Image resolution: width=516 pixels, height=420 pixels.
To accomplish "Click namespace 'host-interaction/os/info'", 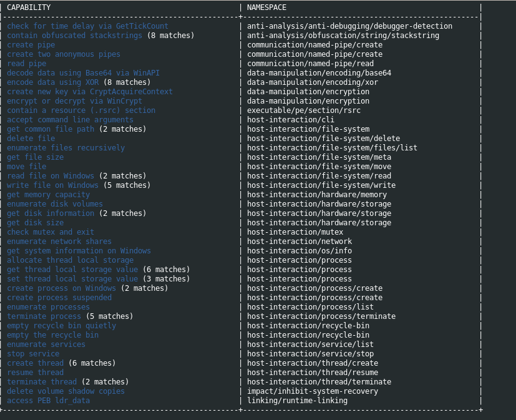I will [299, 250].
